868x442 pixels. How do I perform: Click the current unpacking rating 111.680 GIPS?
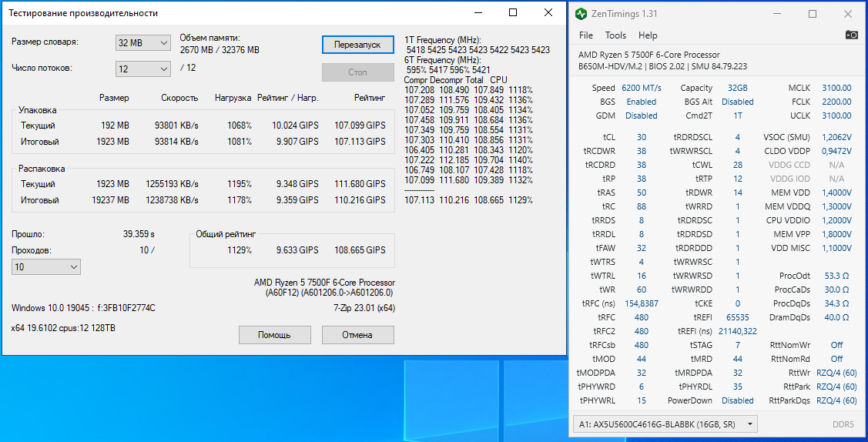click(x=360, y=184)
